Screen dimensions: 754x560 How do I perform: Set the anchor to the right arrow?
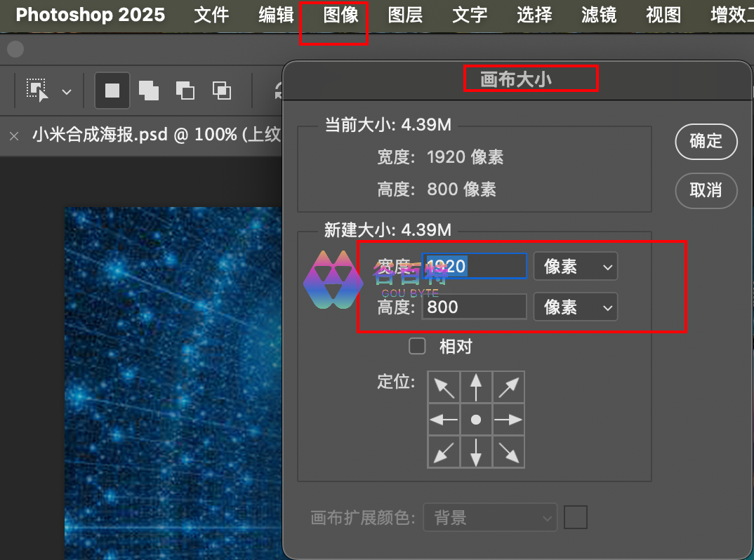point(508,420)
